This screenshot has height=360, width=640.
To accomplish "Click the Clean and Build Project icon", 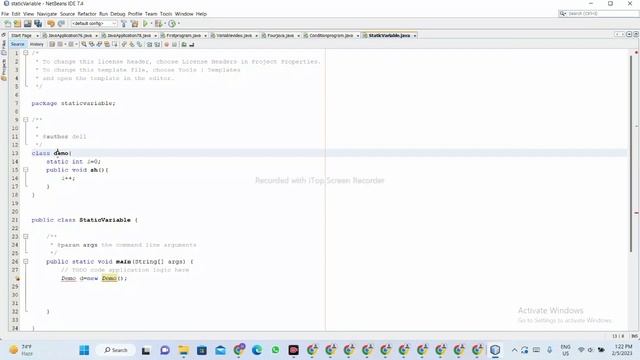I will coord(134,24).
